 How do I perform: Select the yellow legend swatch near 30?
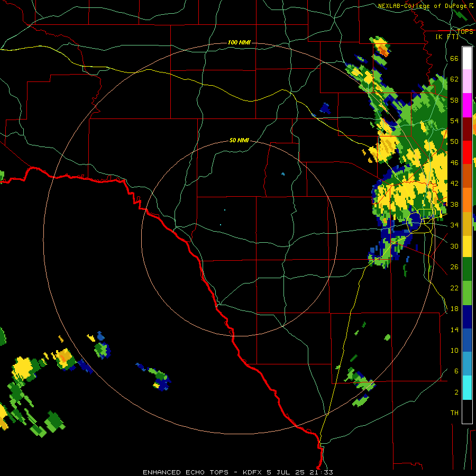click(x=467, y=246)
